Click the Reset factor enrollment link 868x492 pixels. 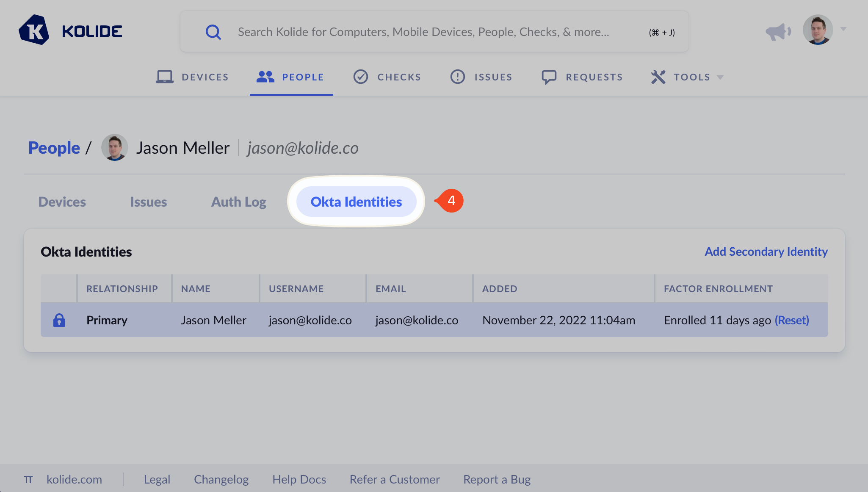coord(792,320)
